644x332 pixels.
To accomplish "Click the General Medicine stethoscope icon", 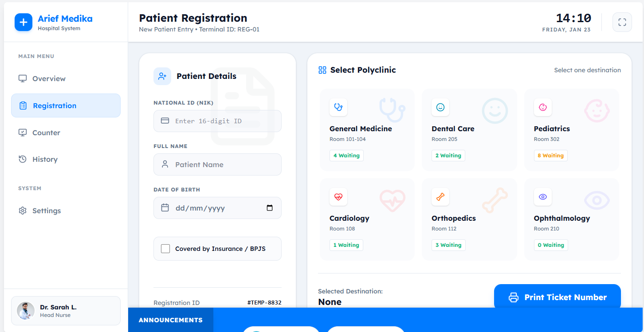I will pyautogui.click(x=338, y=107).
